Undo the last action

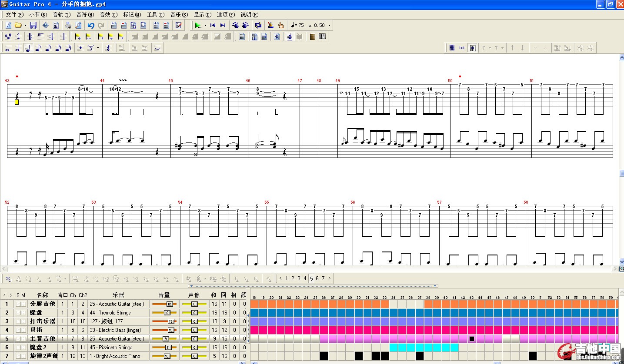tap(91, 25)
